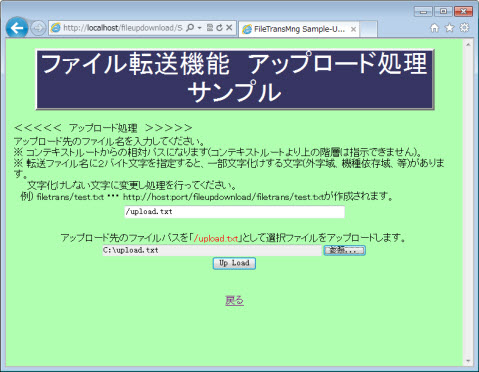Click the red /upload.txt path text
This screenshot has width=479, height=372.
(x=216, y=238)
